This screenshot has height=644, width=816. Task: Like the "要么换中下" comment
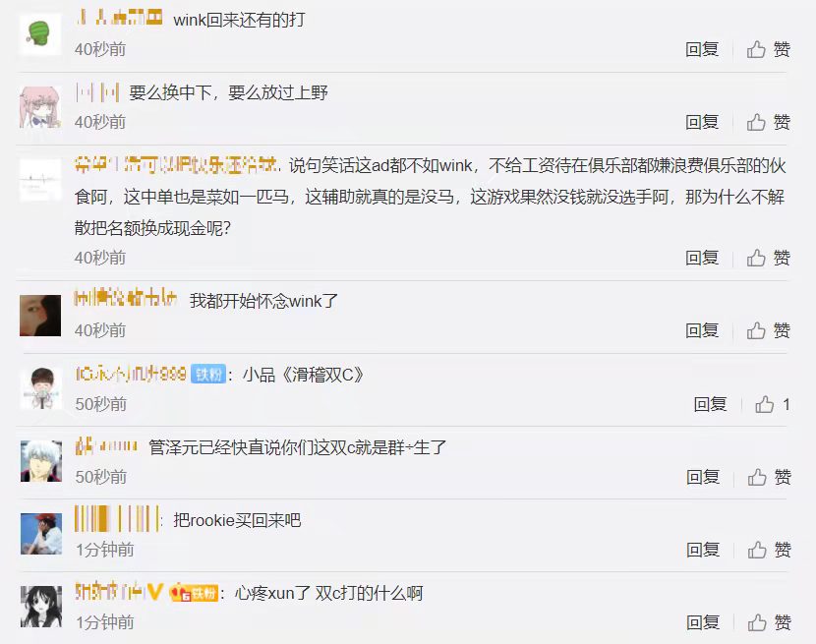coord(768,122)
